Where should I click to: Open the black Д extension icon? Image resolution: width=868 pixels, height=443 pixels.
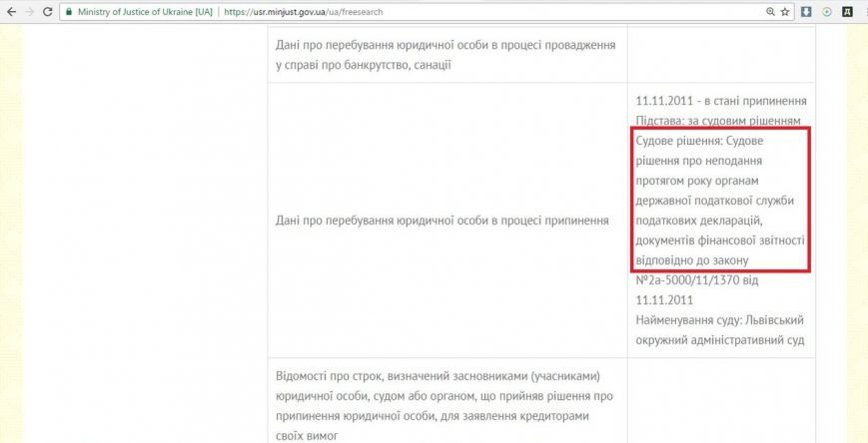click(847, 12)
